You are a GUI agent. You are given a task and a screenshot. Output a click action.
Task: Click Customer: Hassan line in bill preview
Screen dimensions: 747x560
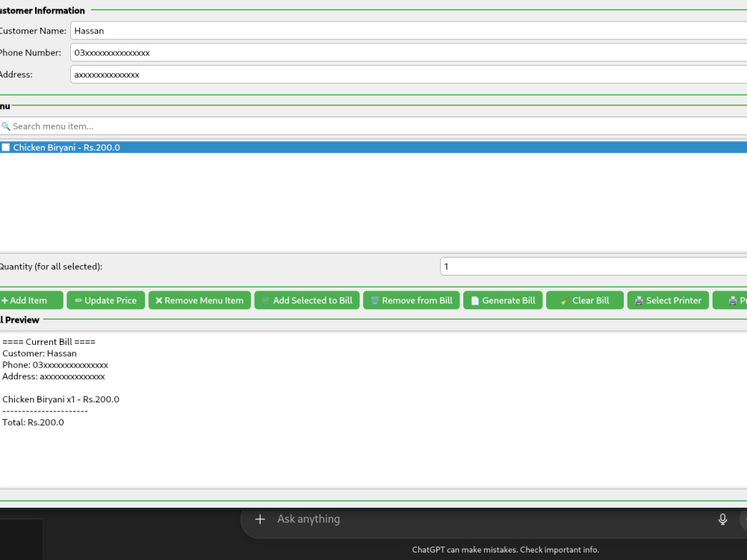click(39, 353)
